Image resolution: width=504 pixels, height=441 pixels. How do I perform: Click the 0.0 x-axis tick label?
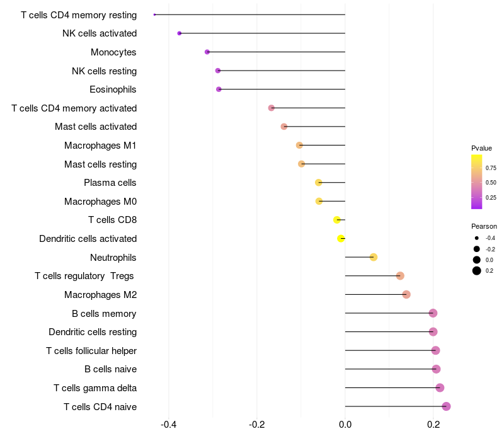345,425
